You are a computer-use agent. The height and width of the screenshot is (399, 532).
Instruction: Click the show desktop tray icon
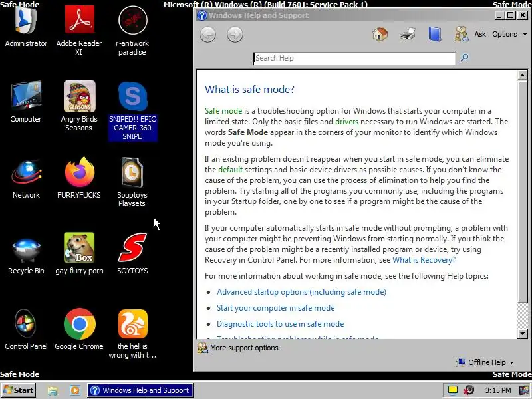[524, 390]
